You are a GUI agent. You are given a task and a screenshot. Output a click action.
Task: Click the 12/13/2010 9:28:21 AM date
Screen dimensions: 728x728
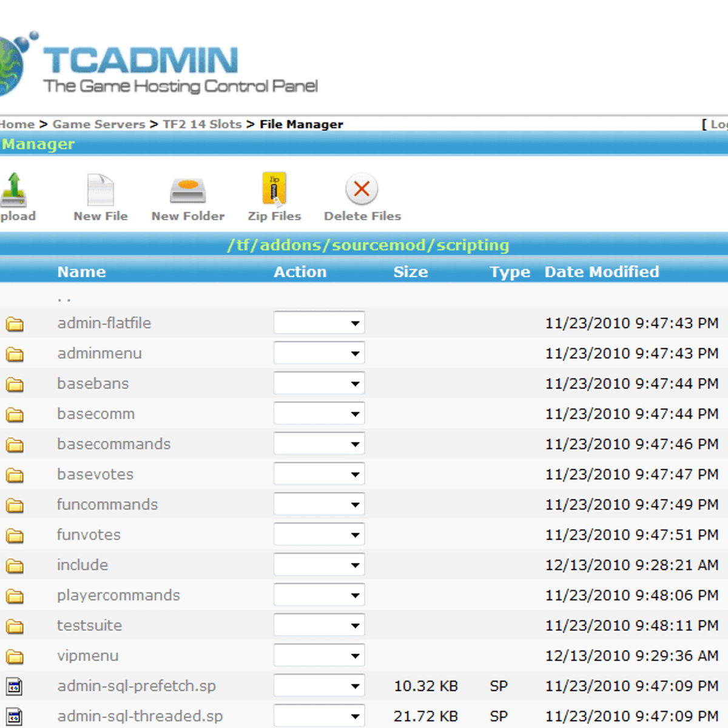(632, 565)
